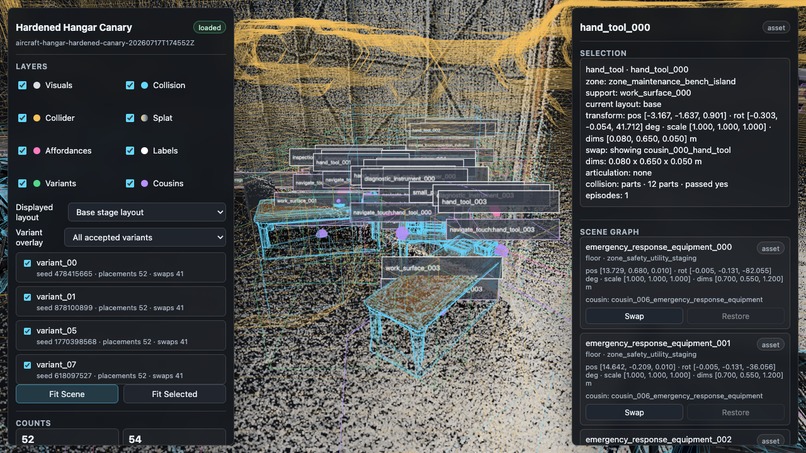Click the green Variants color dot
Screen dimensions: 806x453
click(x=36, y=183)
